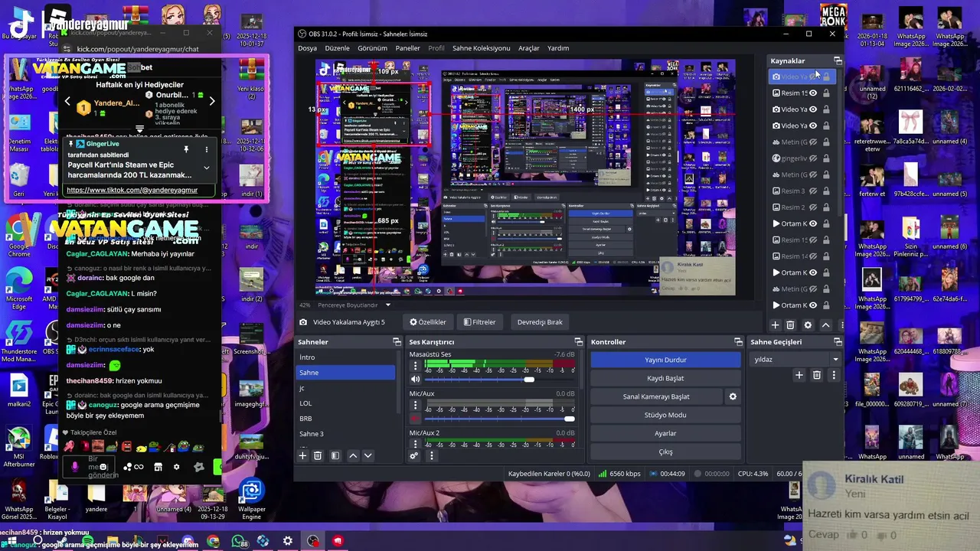Add a new scene transition
Viewport: 980px width, 551px height.
(x=799, y=375)
